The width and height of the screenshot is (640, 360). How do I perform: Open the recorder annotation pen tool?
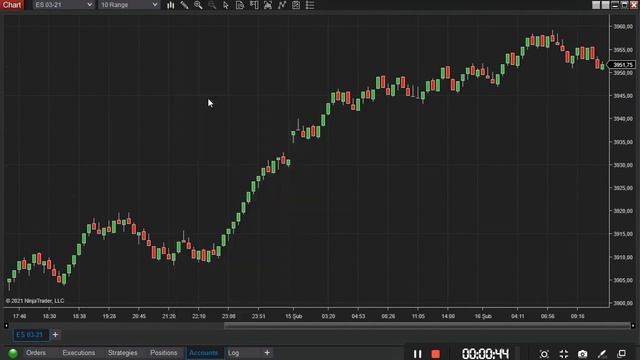pyautogui.click(x=602, y=354)
